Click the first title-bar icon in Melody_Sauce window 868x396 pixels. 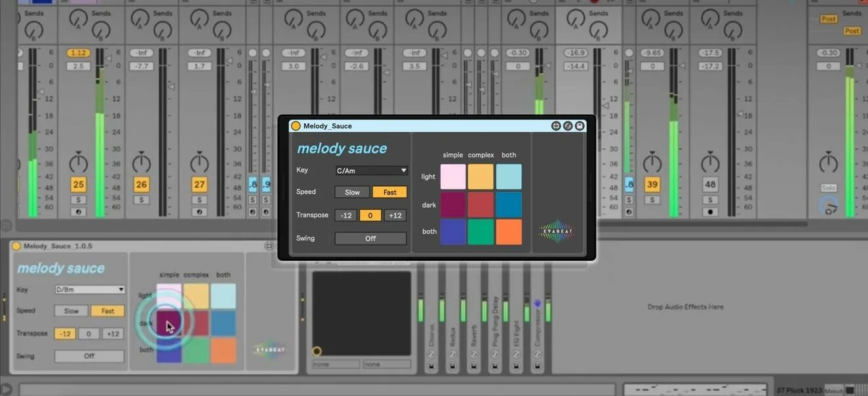coord(556,126)
